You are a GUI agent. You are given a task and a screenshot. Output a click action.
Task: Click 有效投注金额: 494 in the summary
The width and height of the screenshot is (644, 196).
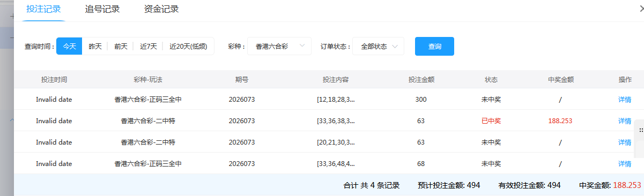click(x=529, y=185)
